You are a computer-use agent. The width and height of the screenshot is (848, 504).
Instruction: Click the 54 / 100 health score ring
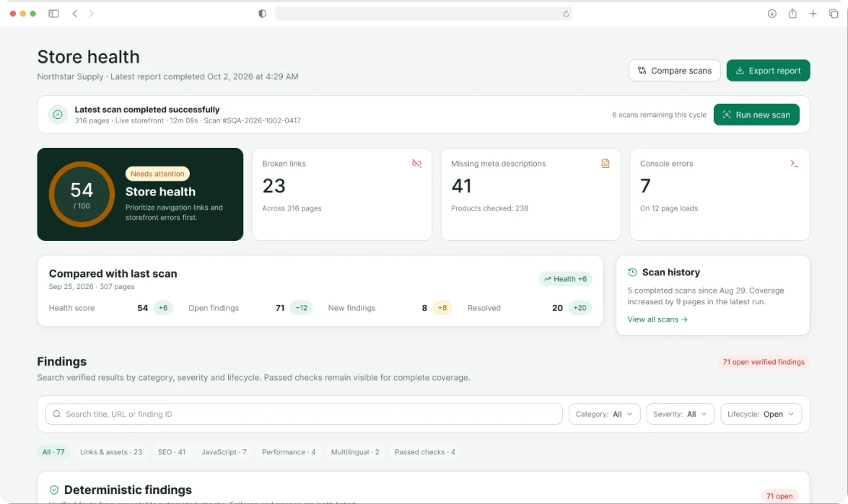[x=82, y=195]
